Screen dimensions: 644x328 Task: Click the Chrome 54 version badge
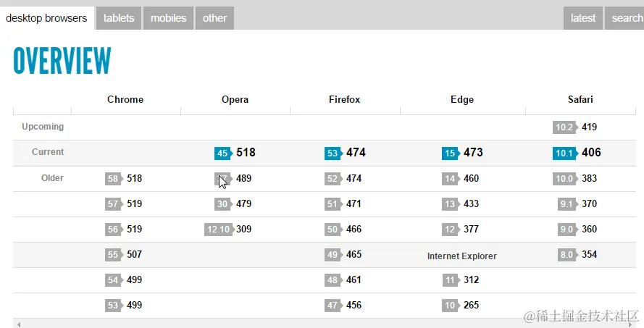coord(114,280)
